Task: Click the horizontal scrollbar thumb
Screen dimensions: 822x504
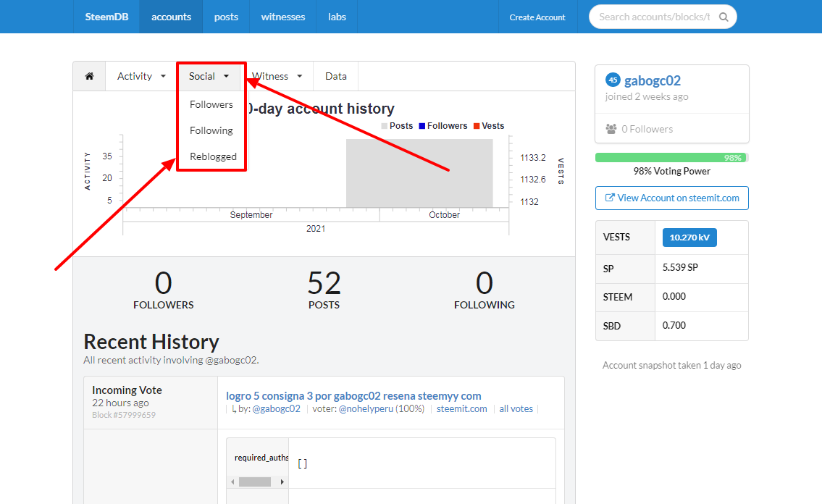Action: coord(255,482)
